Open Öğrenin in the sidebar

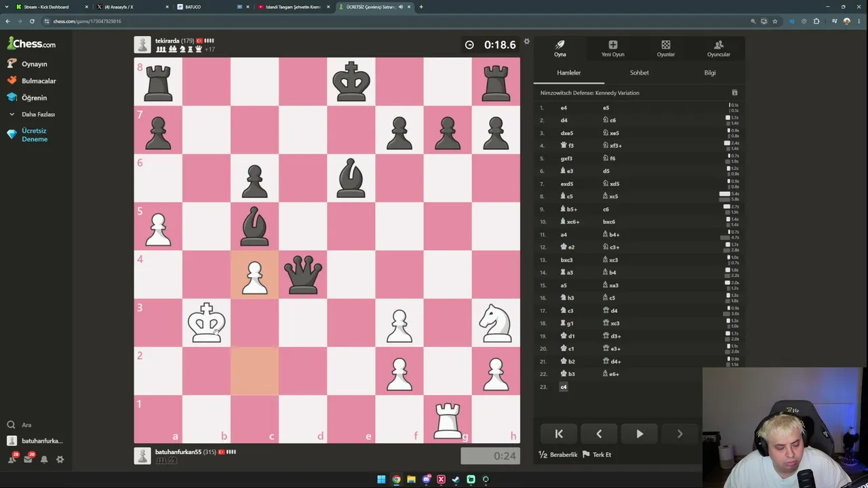tap(34, 98)
